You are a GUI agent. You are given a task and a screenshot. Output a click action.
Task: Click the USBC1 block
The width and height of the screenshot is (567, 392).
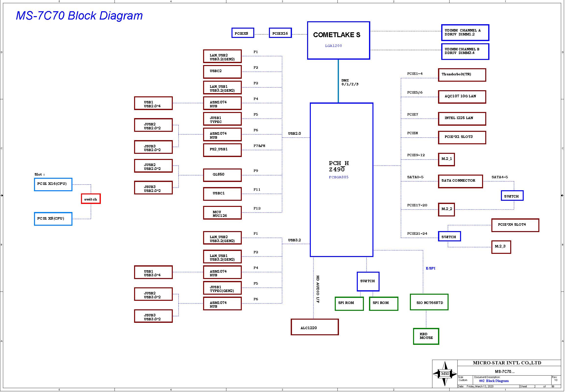click(222, 194)
